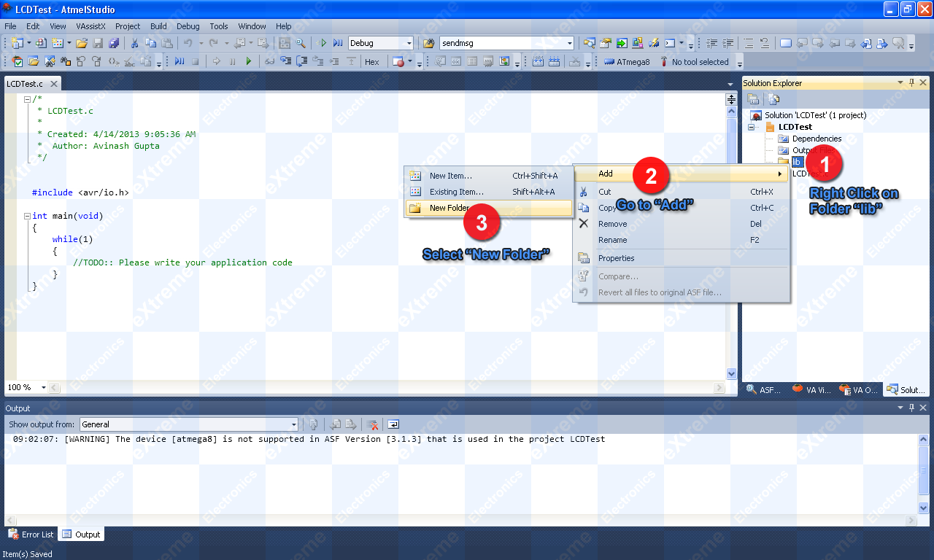This screenshot has width=934, height=560.
Task: Click the Step Over icon
Action: pos(301,62)
